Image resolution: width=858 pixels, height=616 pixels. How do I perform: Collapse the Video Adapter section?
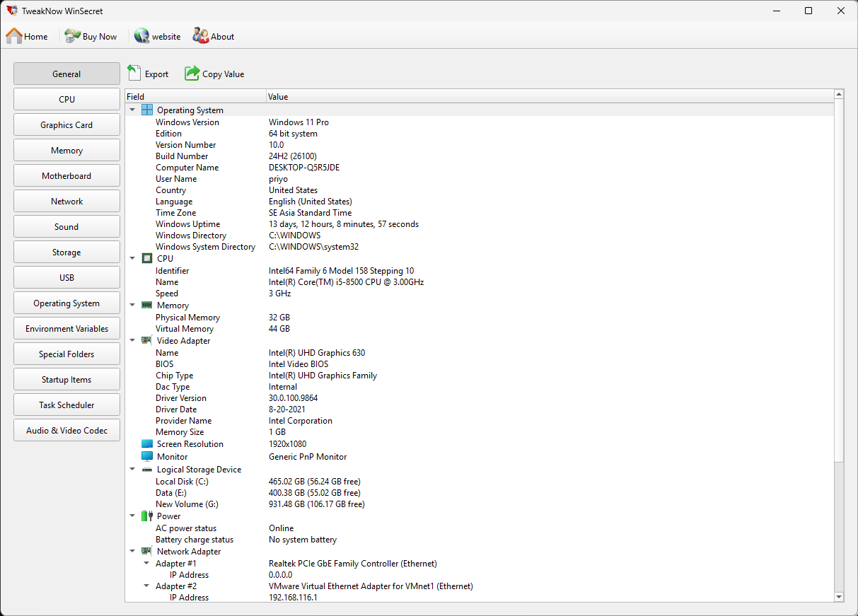(x=132, y=340)
